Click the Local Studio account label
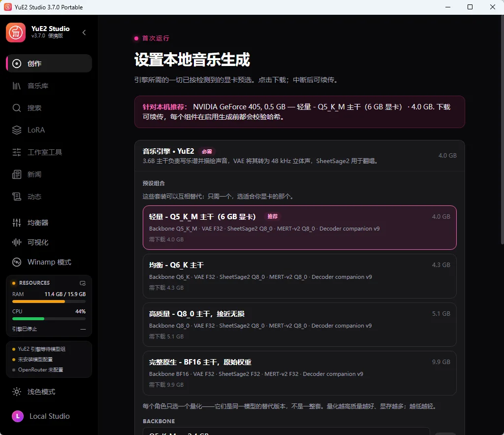Screen dimensions: 504x435 [x=50, y=416]
